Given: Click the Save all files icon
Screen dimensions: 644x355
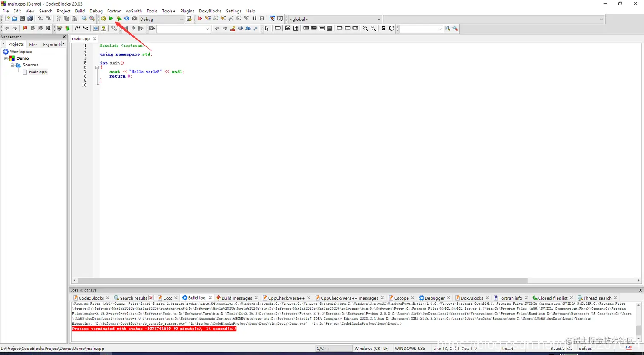Looking at the screenshot, I should click(30, 19).
